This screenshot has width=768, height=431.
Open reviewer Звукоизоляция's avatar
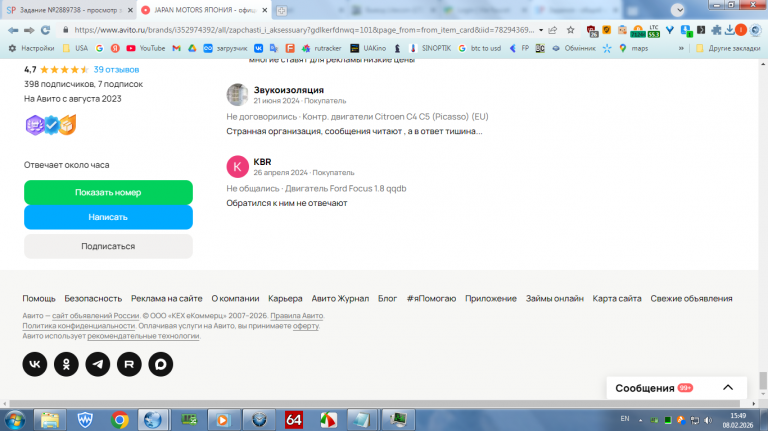pyautogui.click(x=237, y=95)
